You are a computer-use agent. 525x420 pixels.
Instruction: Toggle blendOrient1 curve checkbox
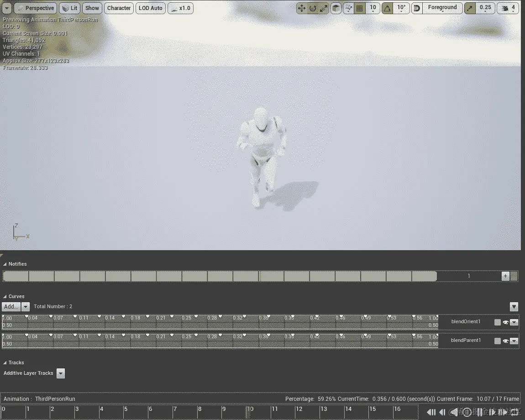[x=498, y=322]
